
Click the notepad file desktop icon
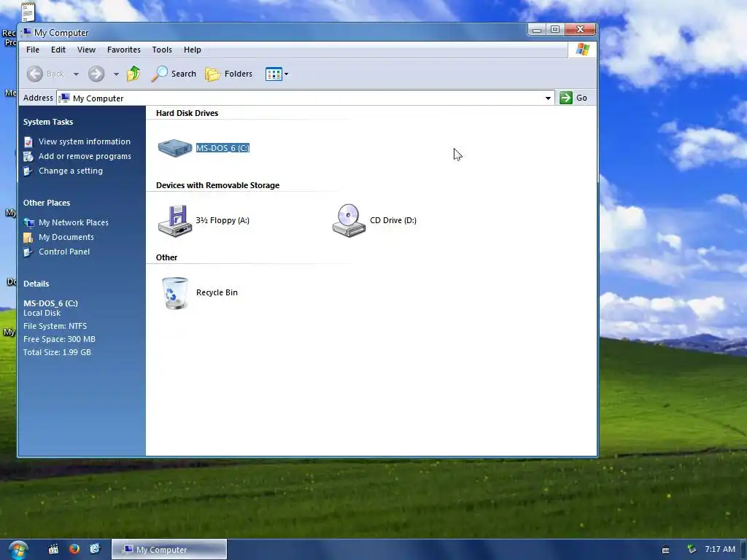(28, 12)
